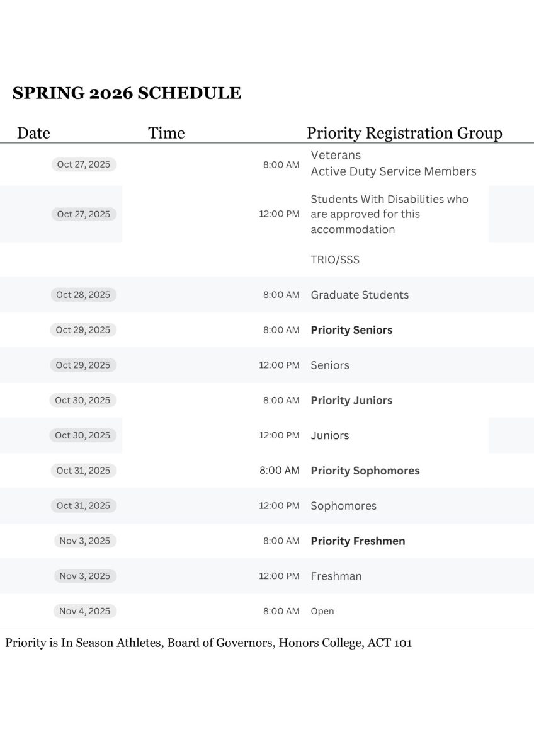The width and height of the screenshot is (534, 756).
Task: Select the Graduate Students entry
Action: click(360, 295)
